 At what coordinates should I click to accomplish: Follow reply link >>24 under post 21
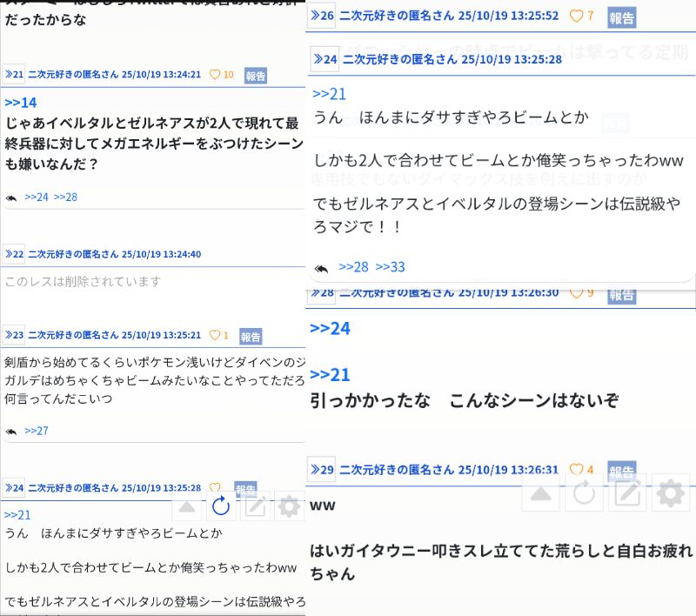click(x=37, y=197)
